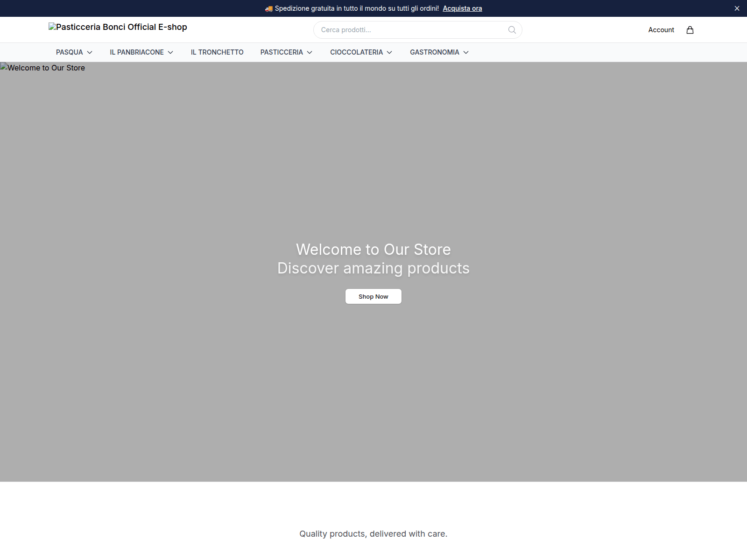Screen dimensions: 747x560
Task: Expand the CIOCCOLATERIA chevron
Action: pyautogui.click(x=389, y=52)
